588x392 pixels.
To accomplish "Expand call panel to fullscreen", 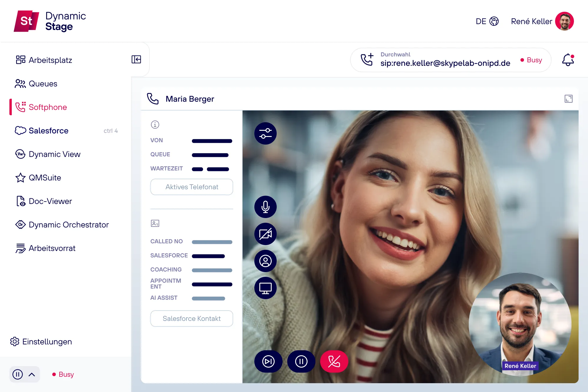I will tap(569, 99).
